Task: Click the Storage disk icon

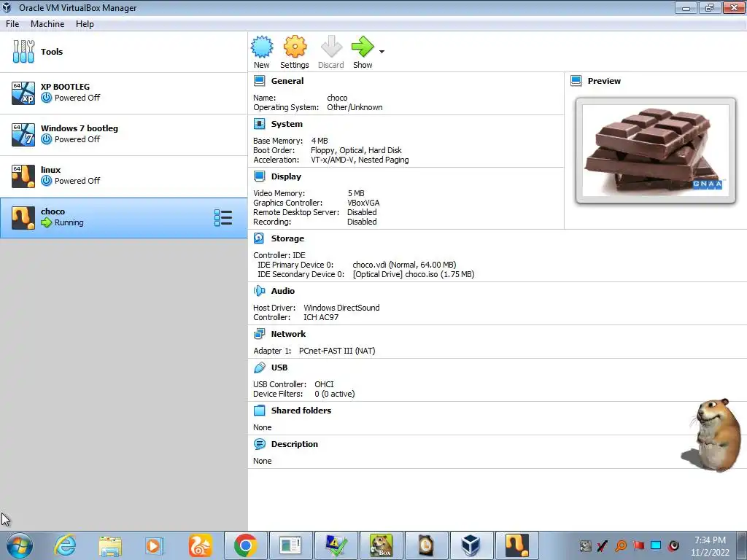Action: (x=259, y=238)
